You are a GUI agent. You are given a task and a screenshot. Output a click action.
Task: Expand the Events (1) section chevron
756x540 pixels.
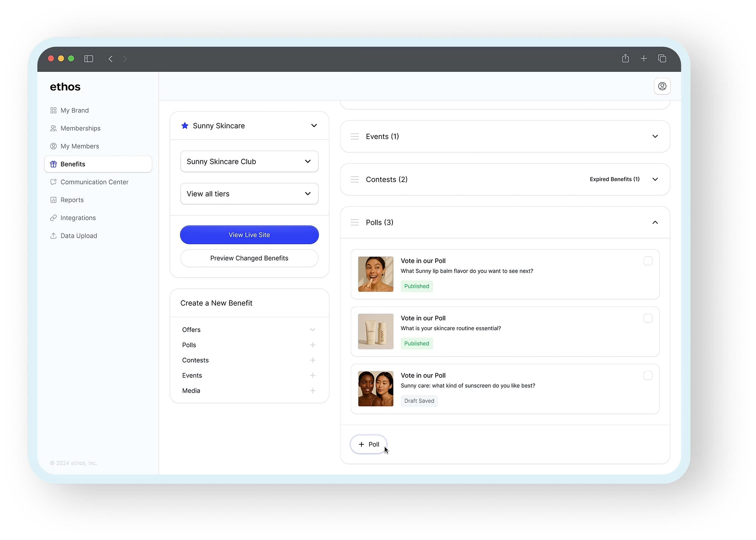pos(655,136)
